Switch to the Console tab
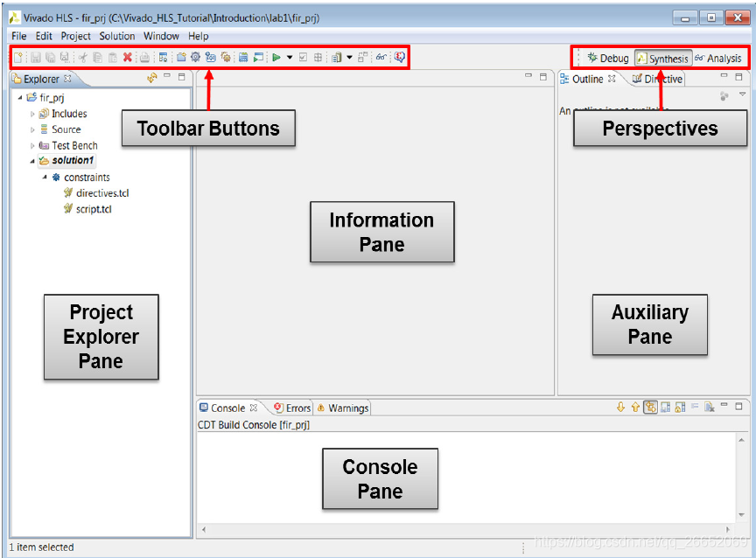The width and height of the screenshot is (756, 558). (227, 408)
